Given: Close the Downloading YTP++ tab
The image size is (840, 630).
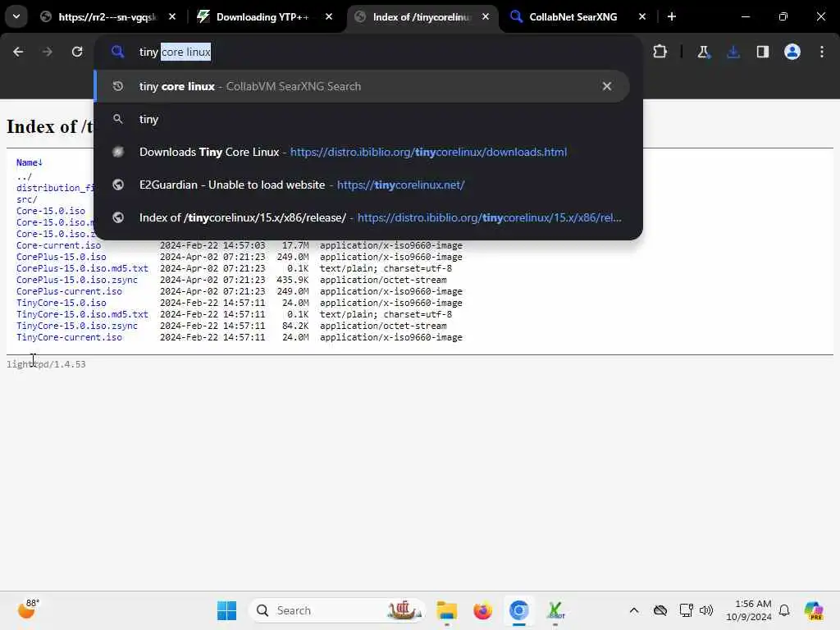Looking at the screenshot, I should 329,16.
